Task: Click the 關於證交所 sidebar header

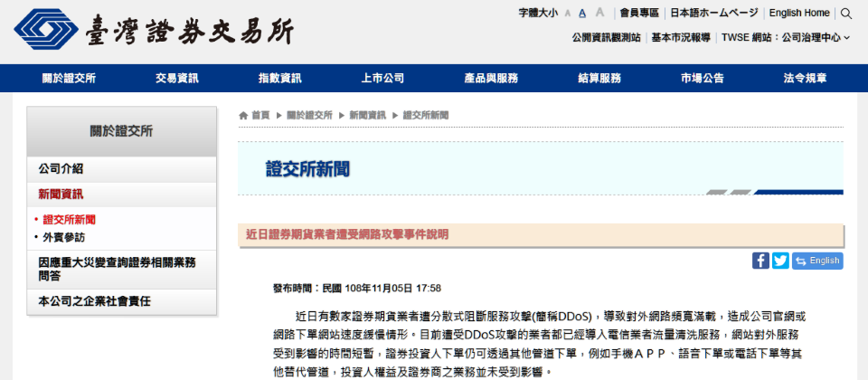Action: tap(122, 131)
